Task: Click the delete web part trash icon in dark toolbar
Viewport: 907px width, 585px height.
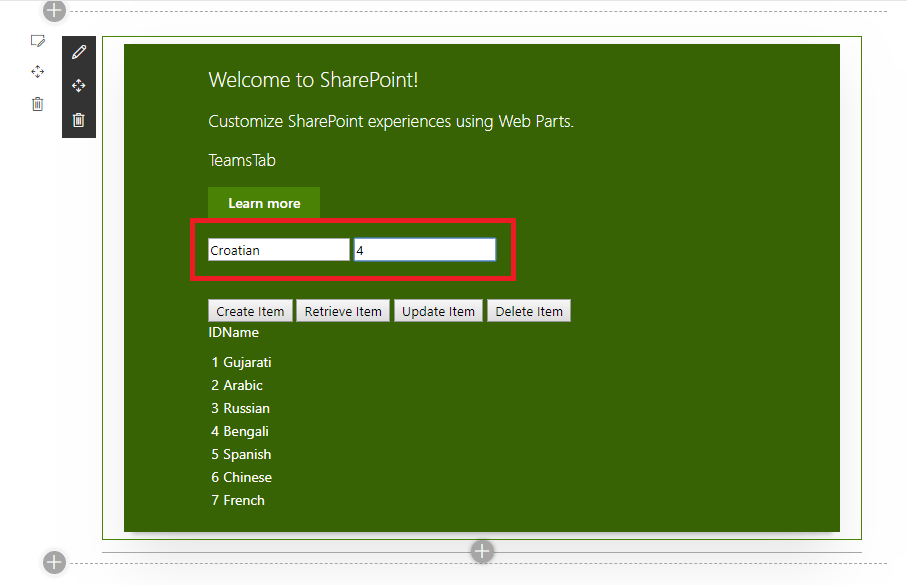Action: click(79, 120)
